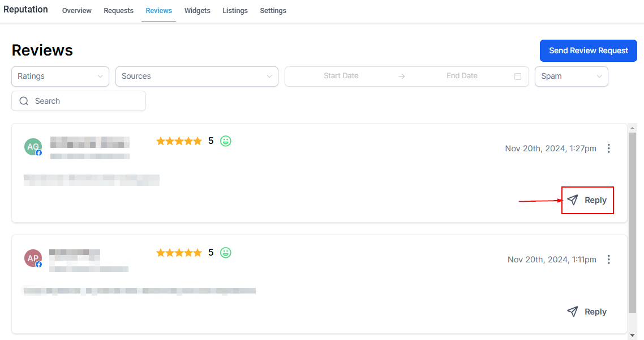The height and width of the screenshot is (340, 644).
Task: Open the Spam filter dropdown
Action: 571,76
